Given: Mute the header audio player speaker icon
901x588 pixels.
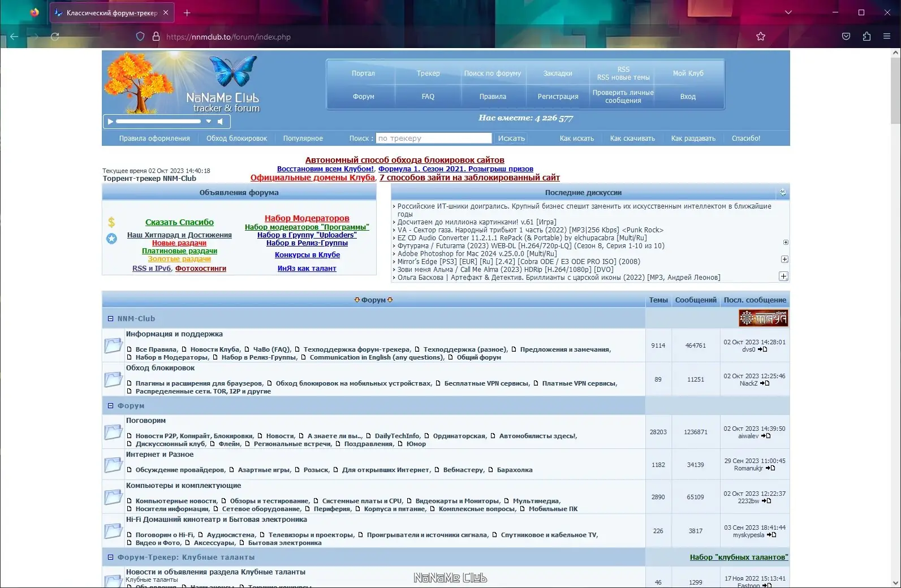Looking at the screenshot, I should (x=221, y=122).
